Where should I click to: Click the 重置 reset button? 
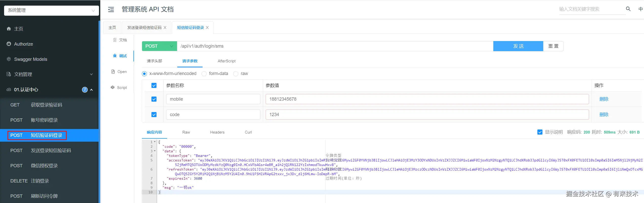click(553, 46)
